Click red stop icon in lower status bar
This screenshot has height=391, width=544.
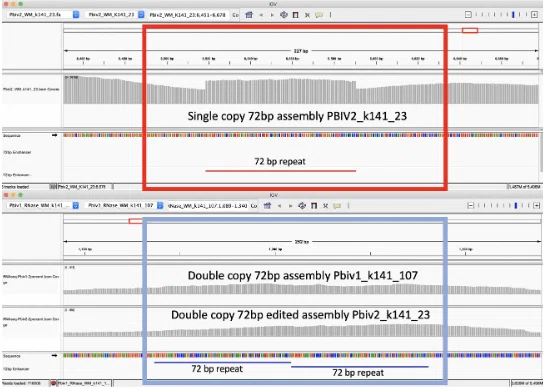(x=53, y=383)
